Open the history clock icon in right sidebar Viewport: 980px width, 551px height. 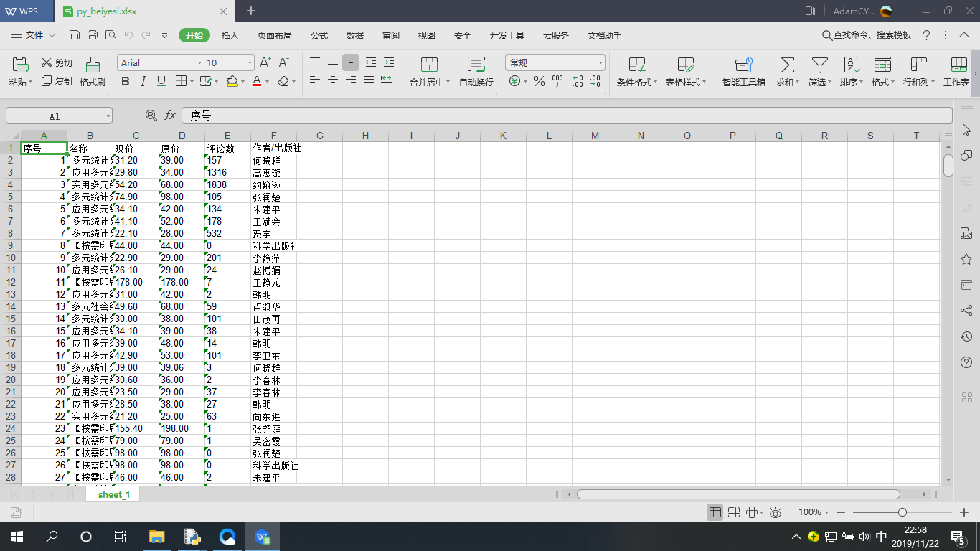pyautogui.click(x=966, y=336)
